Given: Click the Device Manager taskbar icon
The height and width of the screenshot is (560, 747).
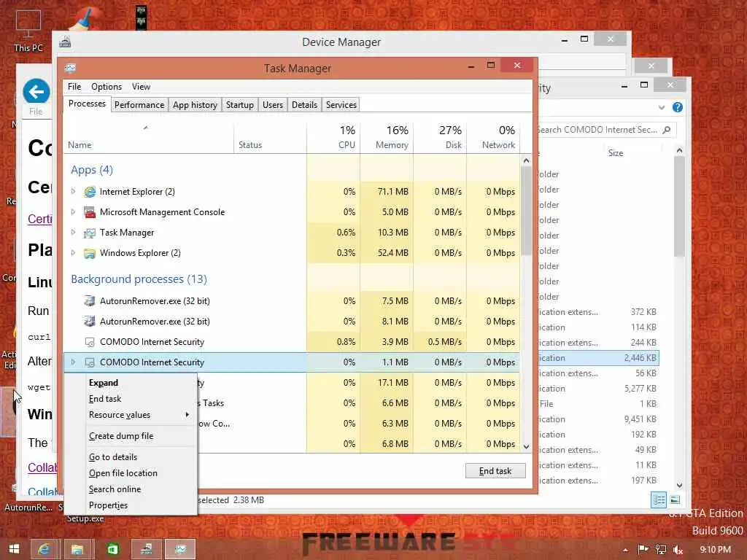Looking at the screenshot, I should [146, 549].
